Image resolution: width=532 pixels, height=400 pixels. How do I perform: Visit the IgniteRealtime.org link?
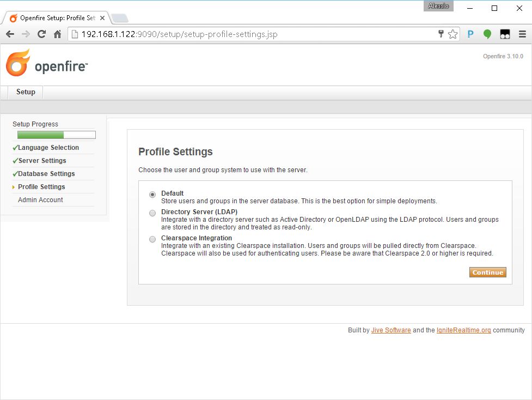(463, 330)
